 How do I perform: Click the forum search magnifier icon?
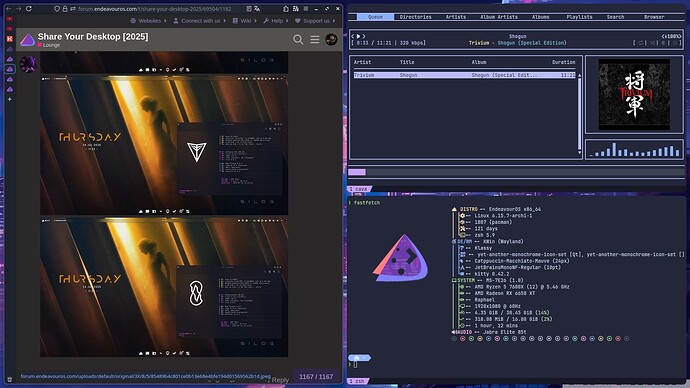coord(298,40)
